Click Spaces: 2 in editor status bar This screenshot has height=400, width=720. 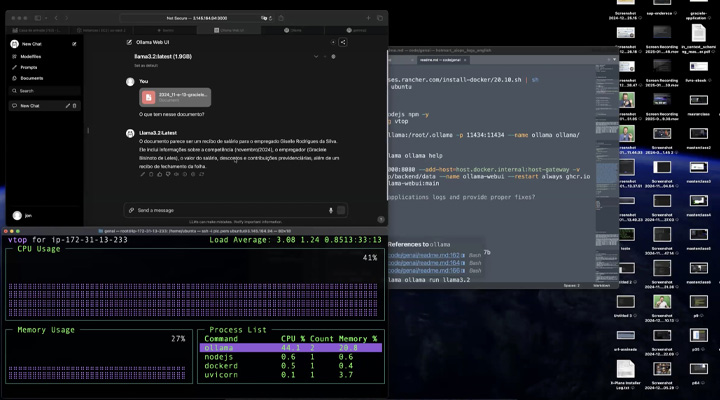click(572, 286)
